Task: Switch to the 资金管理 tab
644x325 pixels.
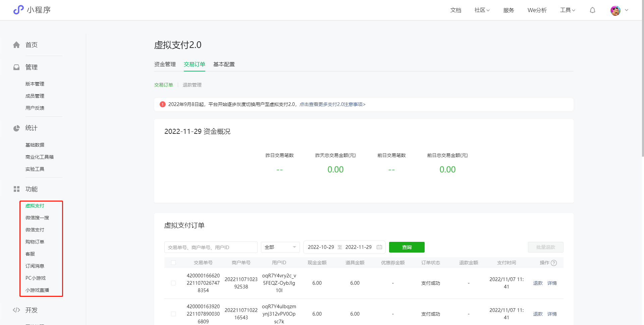Action: (165, 64)
